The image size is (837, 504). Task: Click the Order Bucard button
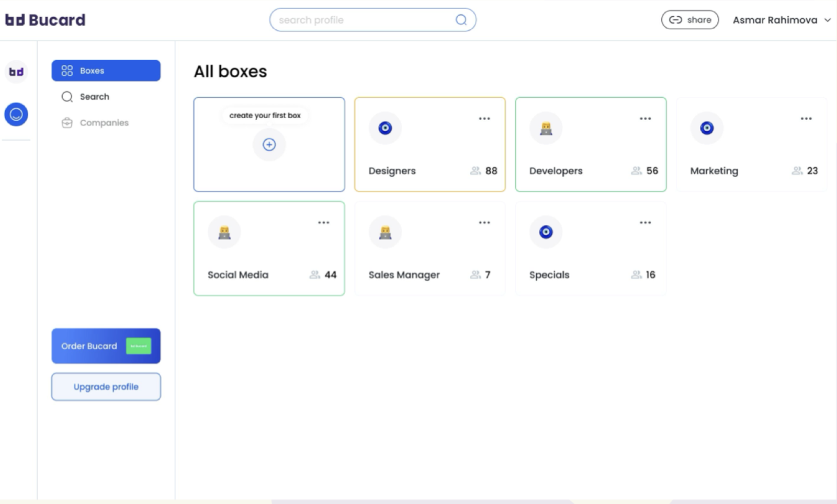click(x=106, y=346)
